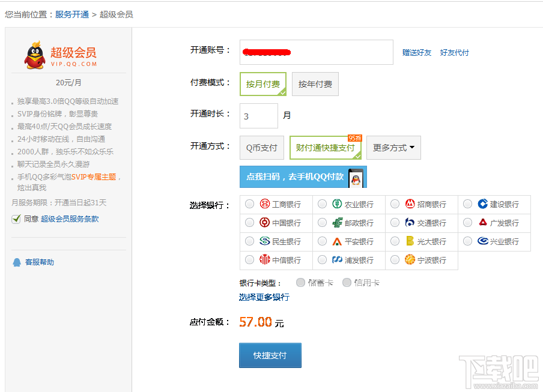Click the 光大银行 logo icon

click(x=410, y=241)
